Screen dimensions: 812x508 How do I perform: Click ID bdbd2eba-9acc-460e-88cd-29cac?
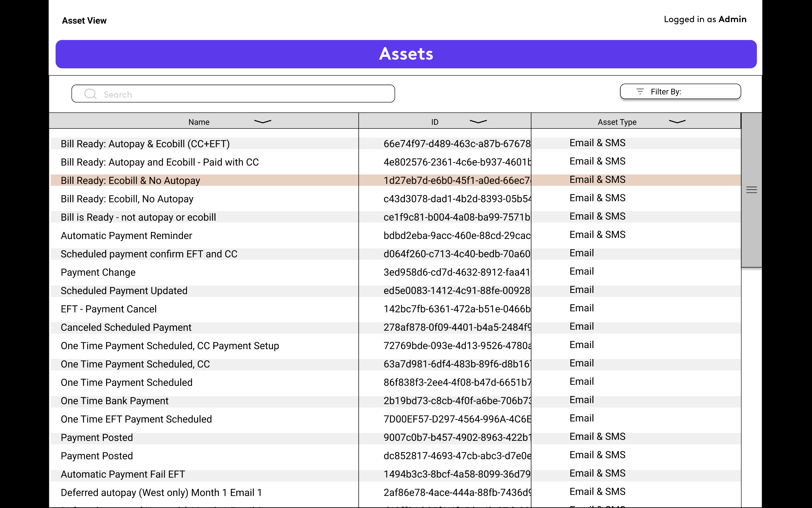457,235
